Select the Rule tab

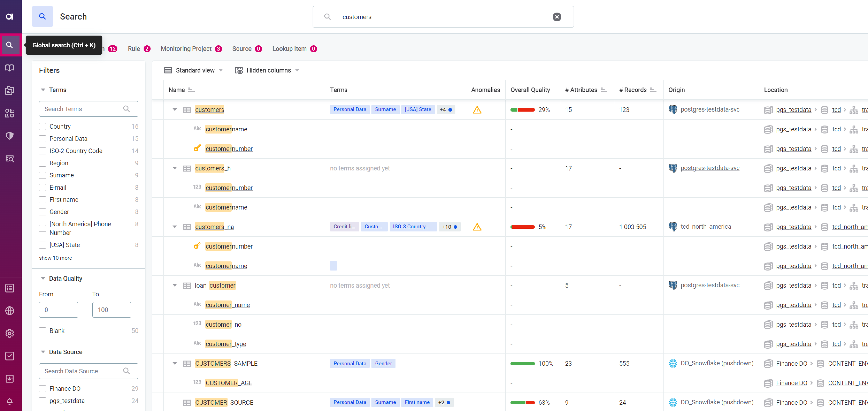click(x=134, y=49)
